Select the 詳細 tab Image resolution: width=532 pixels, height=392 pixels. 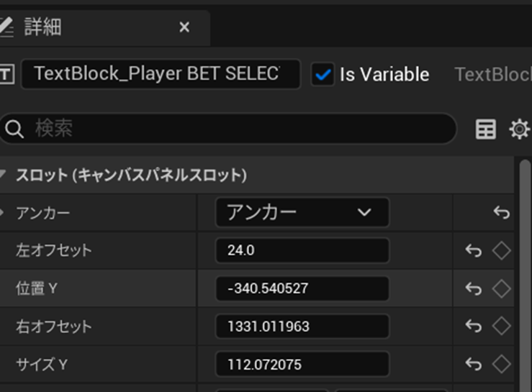click(43, 27)
